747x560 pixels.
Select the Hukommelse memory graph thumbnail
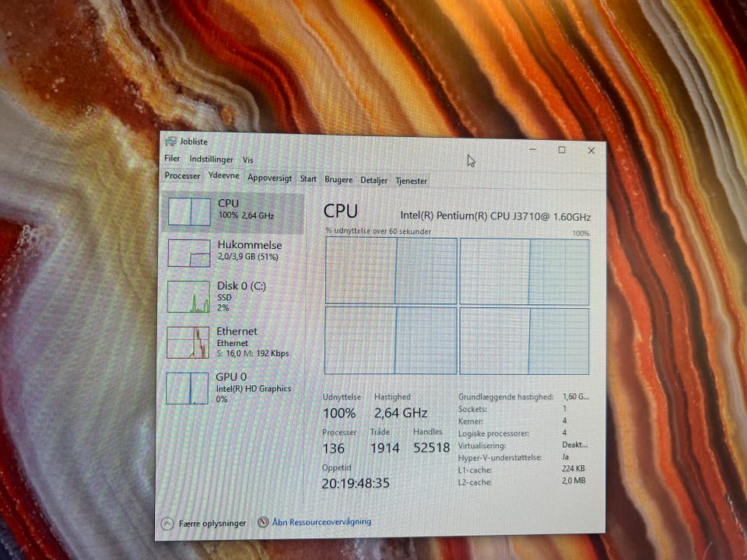[x=188, y=253]
